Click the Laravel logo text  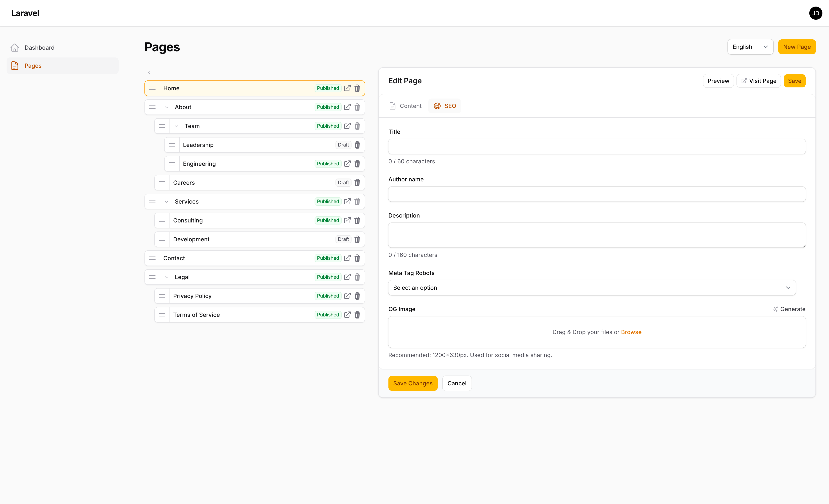pyautogui.click(x=25, y=13)
